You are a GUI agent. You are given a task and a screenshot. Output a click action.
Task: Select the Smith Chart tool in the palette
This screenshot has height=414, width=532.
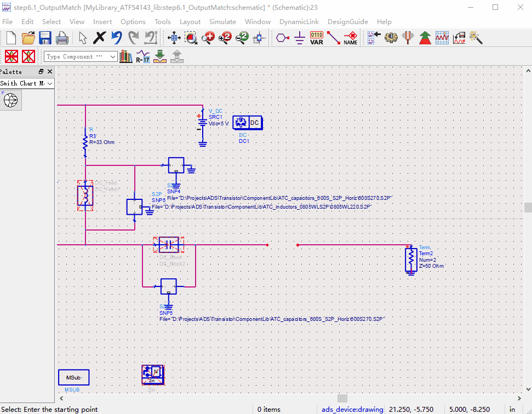point(10,100)
